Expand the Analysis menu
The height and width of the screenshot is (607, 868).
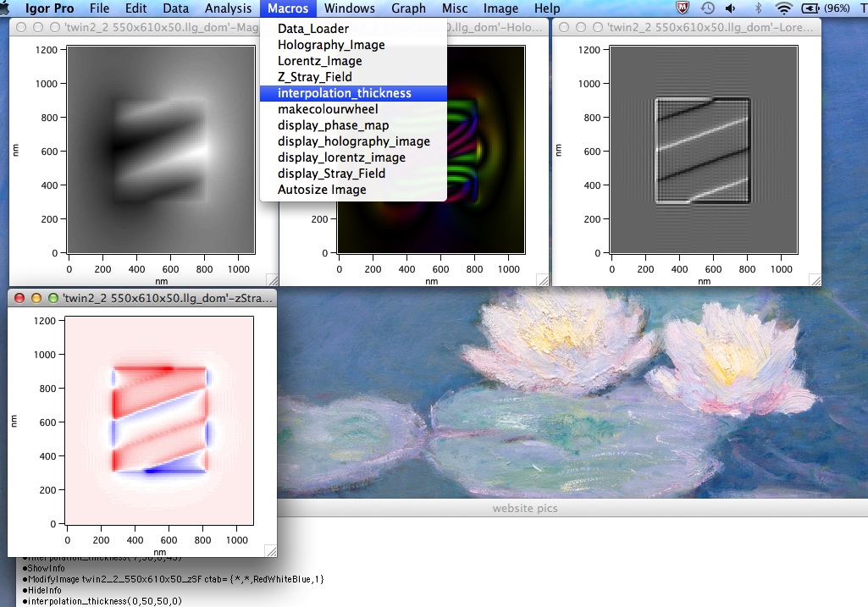click(x=228, y=8)
